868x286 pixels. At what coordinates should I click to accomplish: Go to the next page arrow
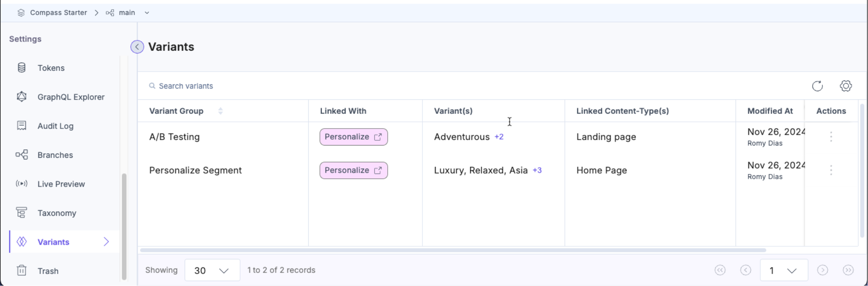(822, 270)
